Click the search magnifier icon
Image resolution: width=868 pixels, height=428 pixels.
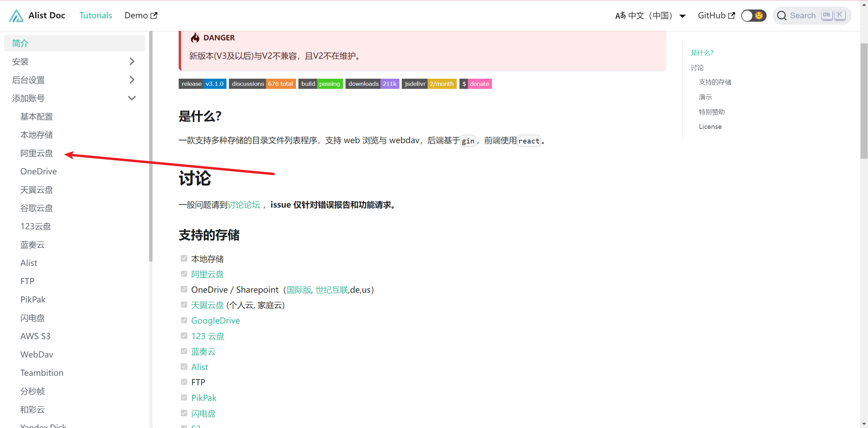point(782,16)
